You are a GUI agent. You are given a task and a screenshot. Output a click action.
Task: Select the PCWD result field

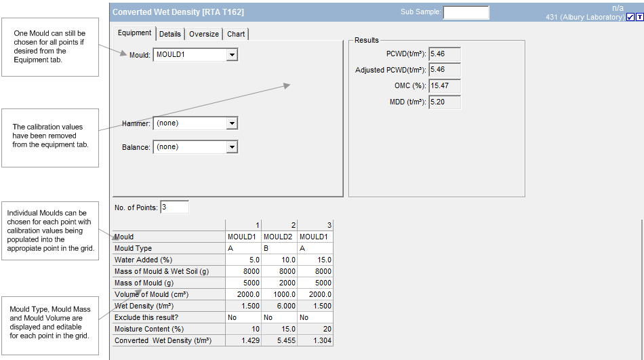(x=445, y=54)
